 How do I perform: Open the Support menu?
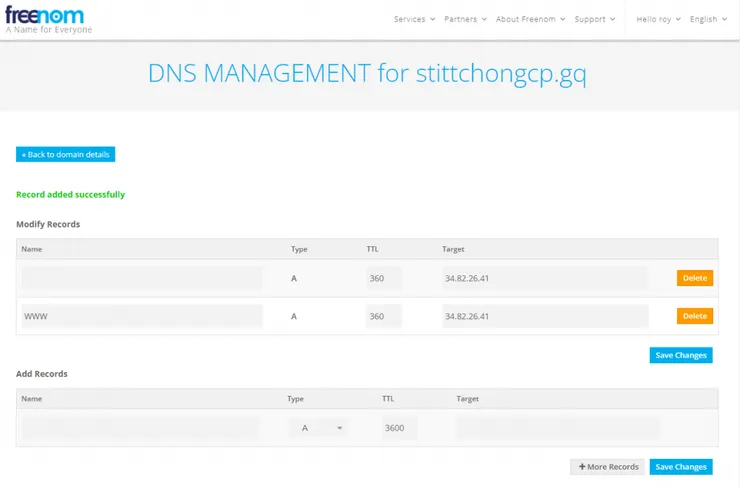[x=595, y=19]
